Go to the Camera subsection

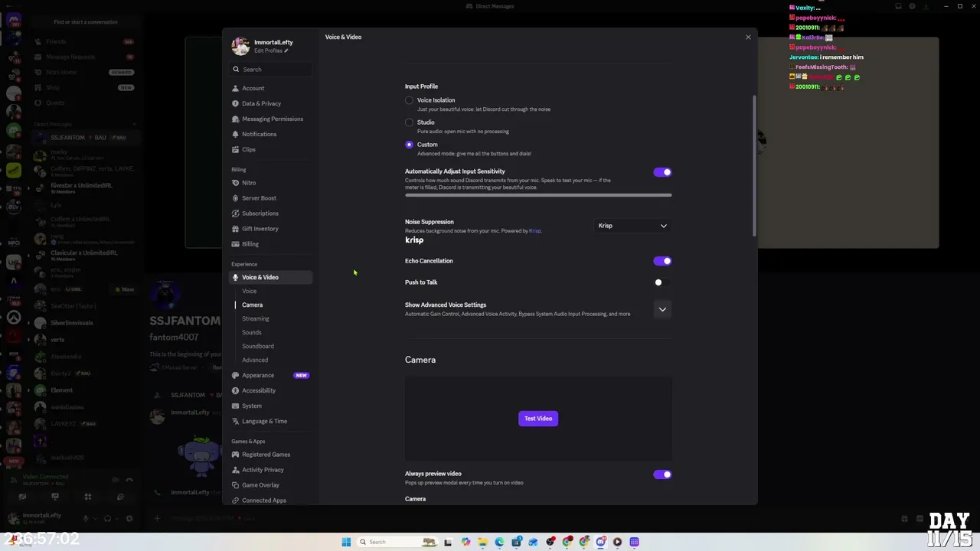point(252,305)
